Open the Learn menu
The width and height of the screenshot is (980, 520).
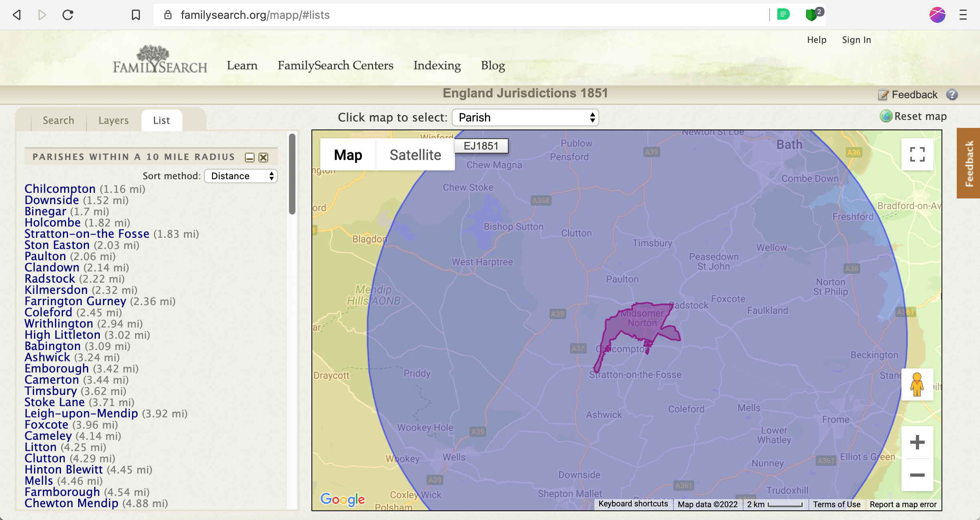tap(242, 65)
